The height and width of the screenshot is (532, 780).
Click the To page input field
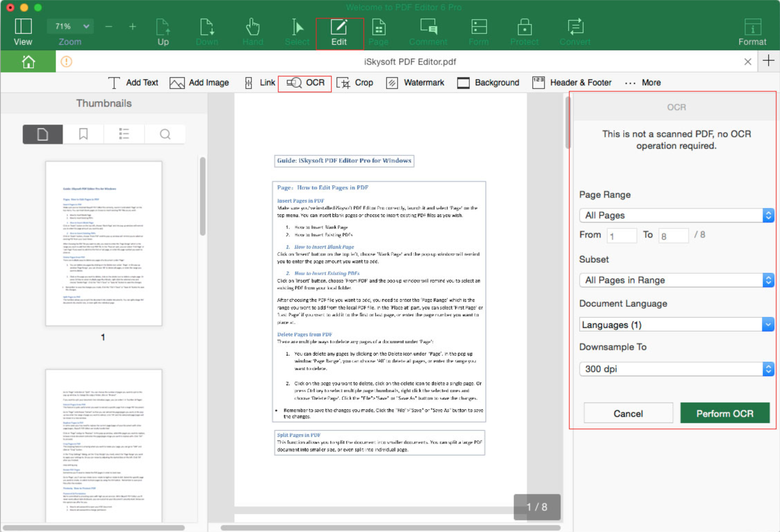(673, 235)
